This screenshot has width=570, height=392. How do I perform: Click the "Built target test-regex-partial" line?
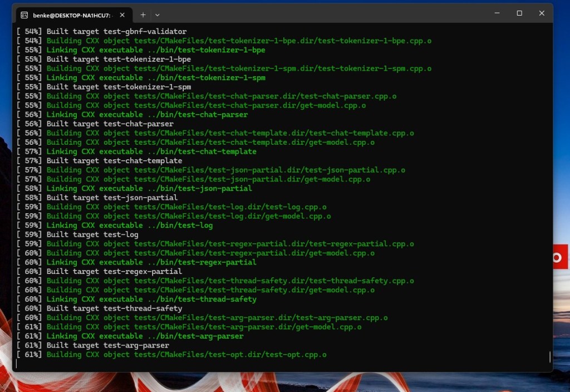tap(114, 272)
